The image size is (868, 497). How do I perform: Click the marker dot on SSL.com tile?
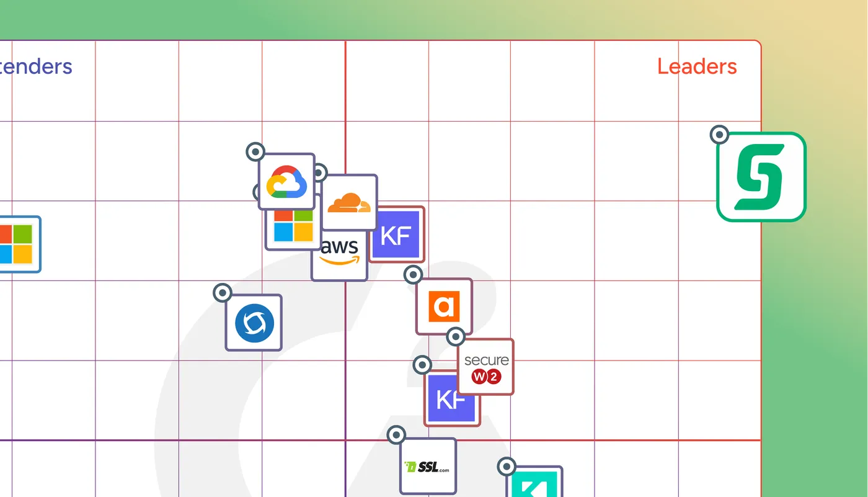396,435
